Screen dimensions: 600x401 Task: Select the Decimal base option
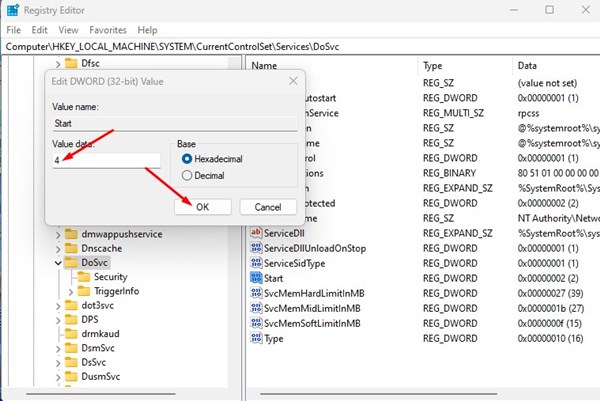(x=186, y=176)
